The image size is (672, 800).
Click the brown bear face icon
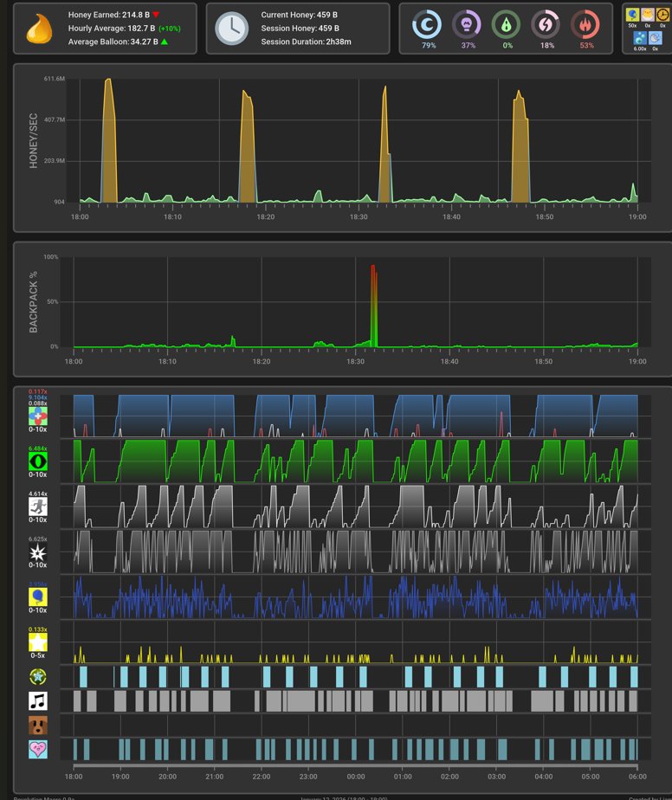[38, 725]
